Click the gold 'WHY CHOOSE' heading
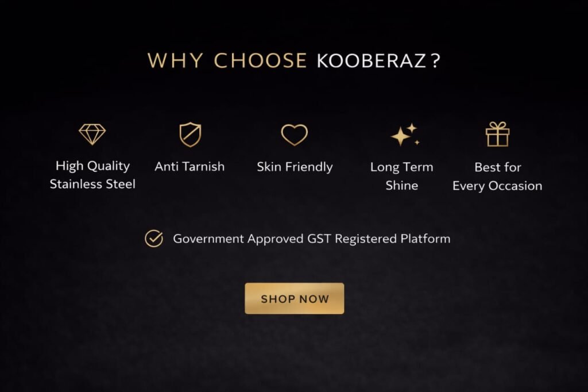Viewport: 588px width, 392px height. (x=227, y=61)
